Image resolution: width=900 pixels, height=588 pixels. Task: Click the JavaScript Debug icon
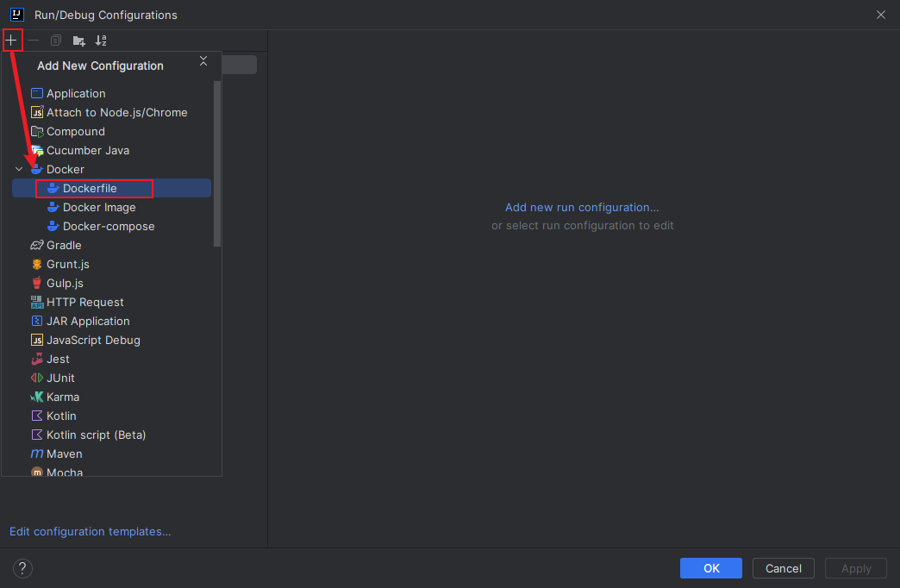click(37, 340)
